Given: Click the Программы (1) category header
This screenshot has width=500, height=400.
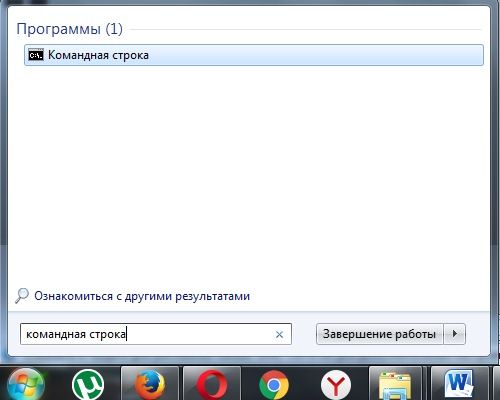Looking at the screenshot, I should tap(70, 29).
